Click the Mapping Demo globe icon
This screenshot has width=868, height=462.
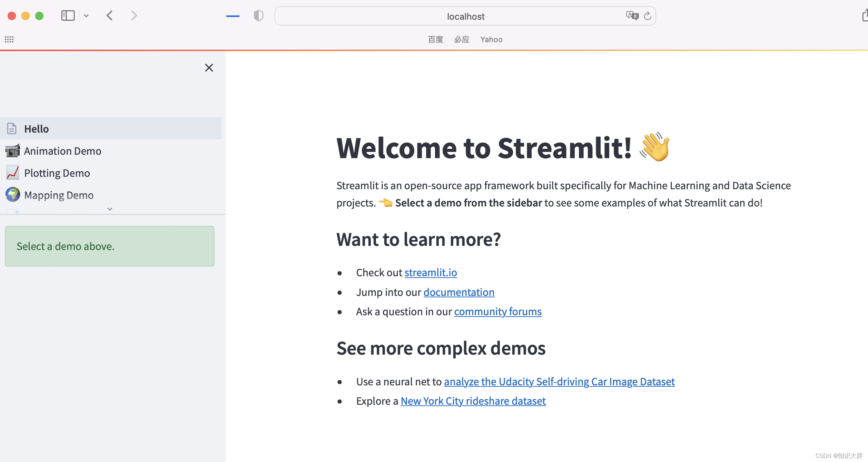13,195
